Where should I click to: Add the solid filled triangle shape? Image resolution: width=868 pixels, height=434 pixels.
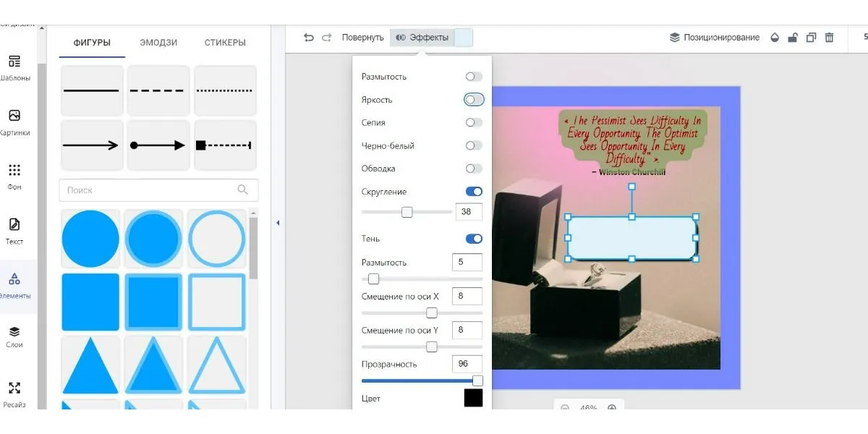click(x=90, y=365)
